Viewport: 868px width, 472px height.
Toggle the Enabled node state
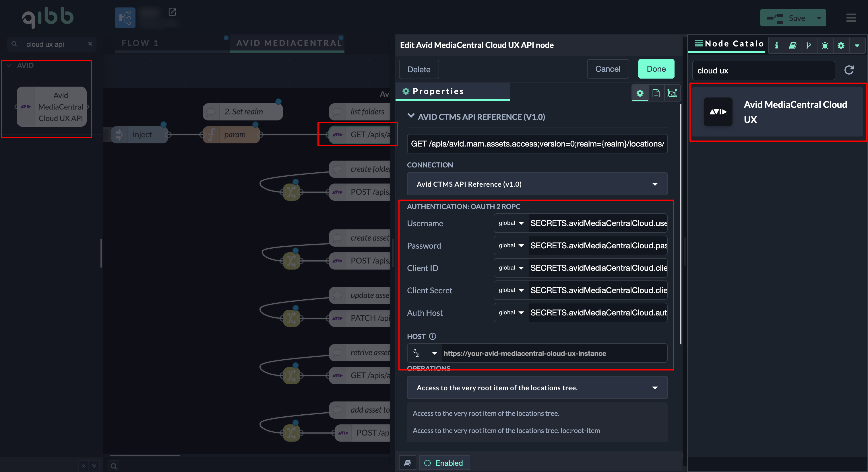coord(444,463)
